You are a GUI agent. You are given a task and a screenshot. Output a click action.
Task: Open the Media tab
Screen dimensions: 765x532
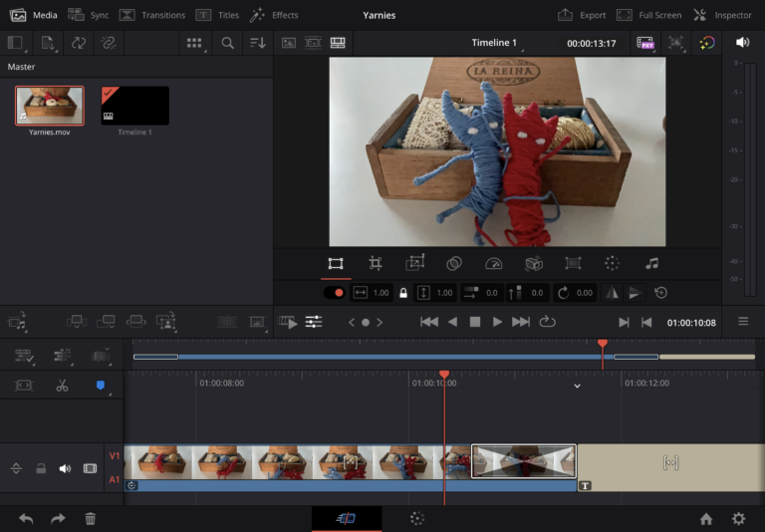click(34, 15)
